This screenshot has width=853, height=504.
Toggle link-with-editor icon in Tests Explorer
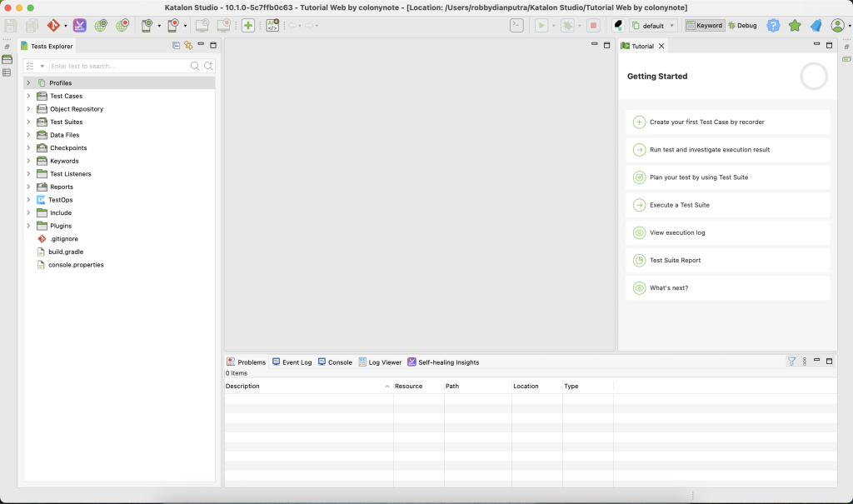click(188, 46)
